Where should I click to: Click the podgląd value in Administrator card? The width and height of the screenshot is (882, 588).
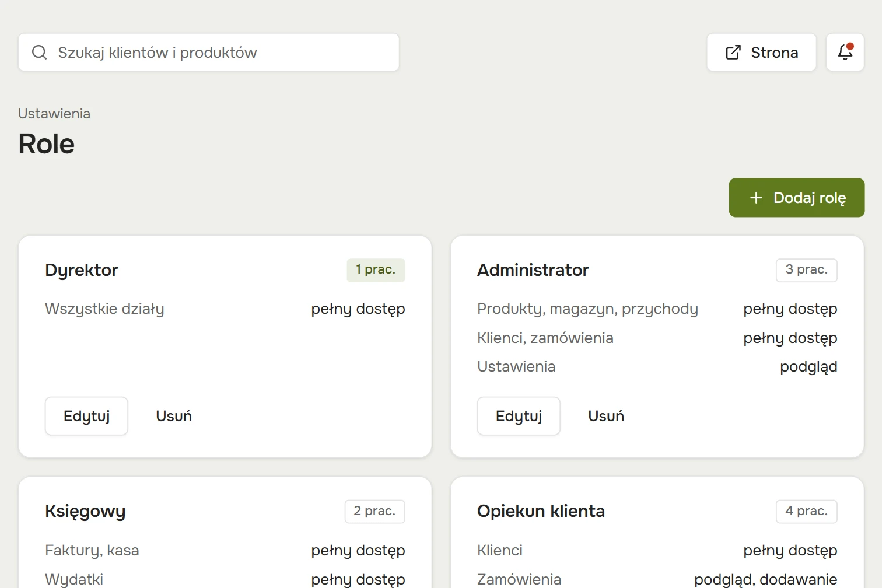808,367
